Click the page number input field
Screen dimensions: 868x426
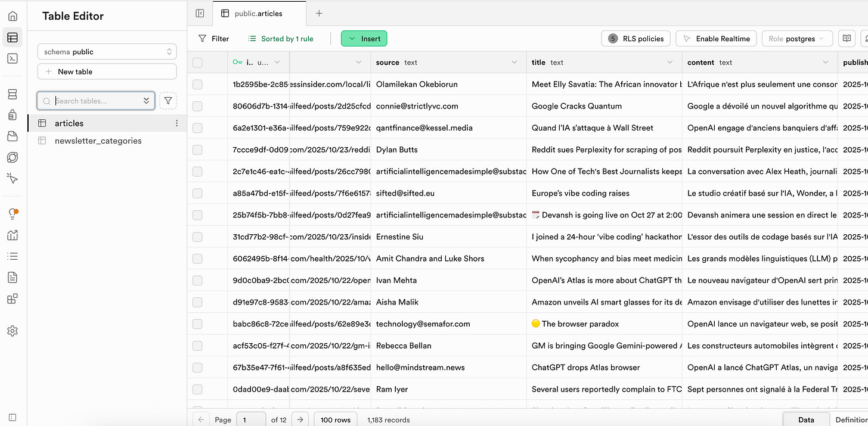click(251, 419)
